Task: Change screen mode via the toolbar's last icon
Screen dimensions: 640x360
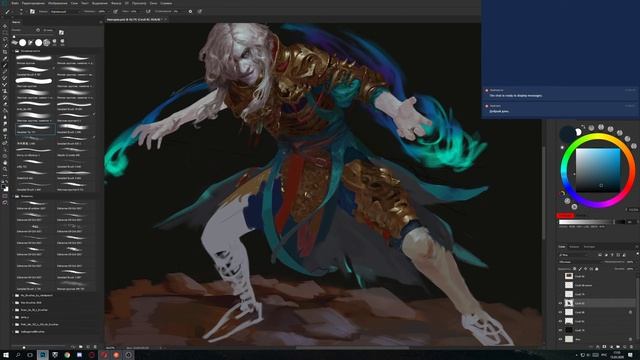Action: click(5, 202)
